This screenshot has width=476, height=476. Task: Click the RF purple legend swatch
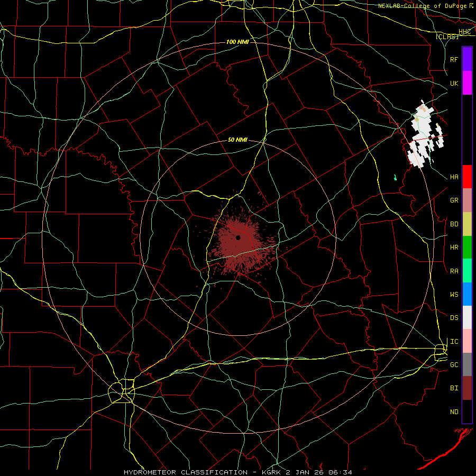pyautogui.click(x=467, y=59)
